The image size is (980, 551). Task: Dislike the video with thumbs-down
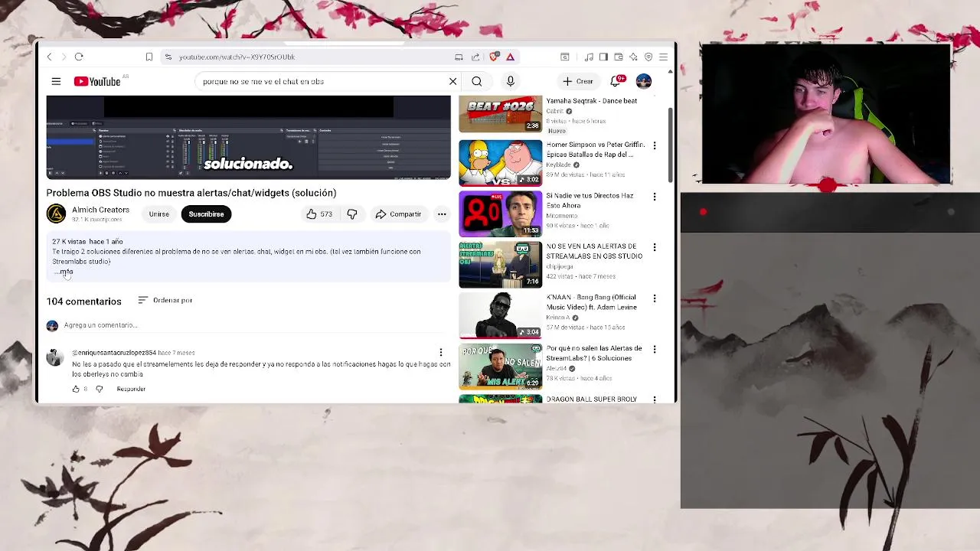point(352,214)
